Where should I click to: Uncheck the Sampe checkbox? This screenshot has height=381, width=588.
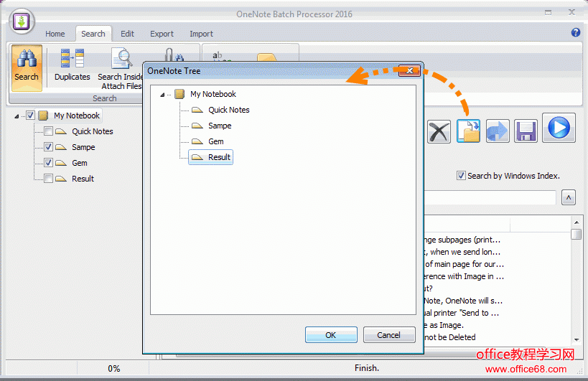[x=48, y=147]
